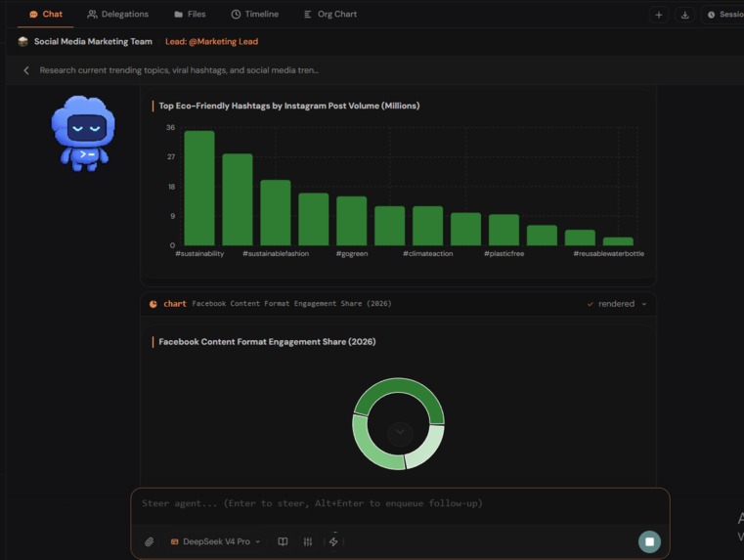Click the orange pie chart icon

[153, 304]
